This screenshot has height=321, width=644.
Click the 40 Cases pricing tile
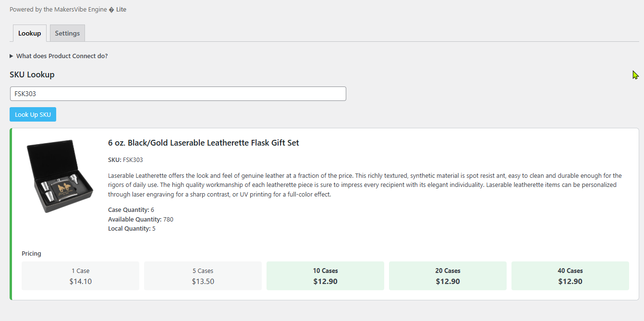[570, 276]
